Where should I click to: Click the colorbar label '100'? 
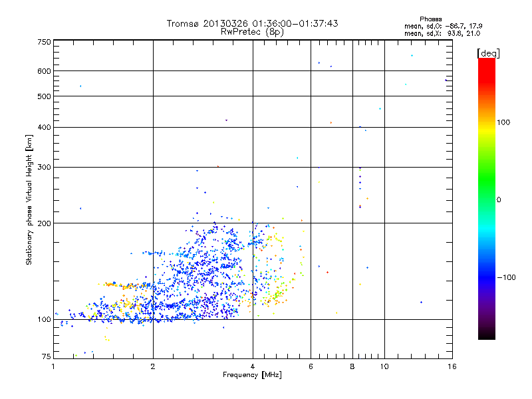pyautogui.click(x=503, y=122)
